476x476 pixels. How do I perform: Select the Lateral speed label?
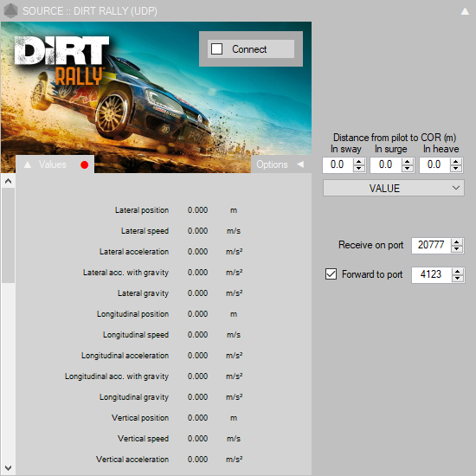pyautogui.click(x=145, y=231)
